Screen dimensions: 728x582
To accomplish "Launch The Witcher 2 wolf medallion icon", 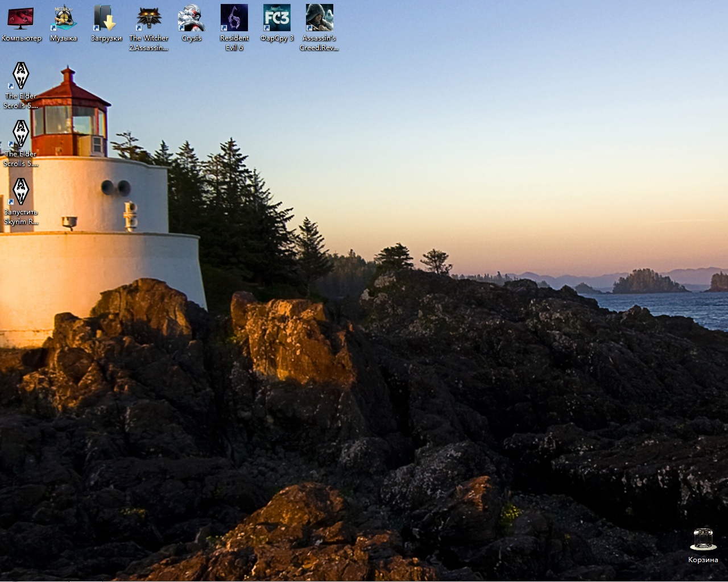I will [x=148, y=18].
